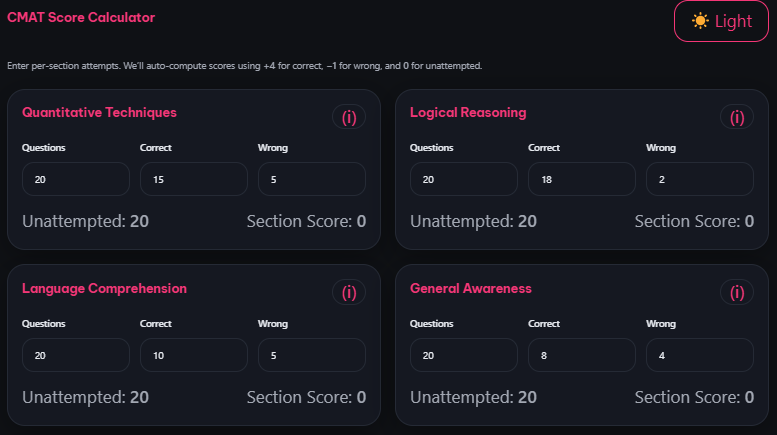
Task: Click the Logical Reasoning section heading
Action: click(x=468, y=113)
